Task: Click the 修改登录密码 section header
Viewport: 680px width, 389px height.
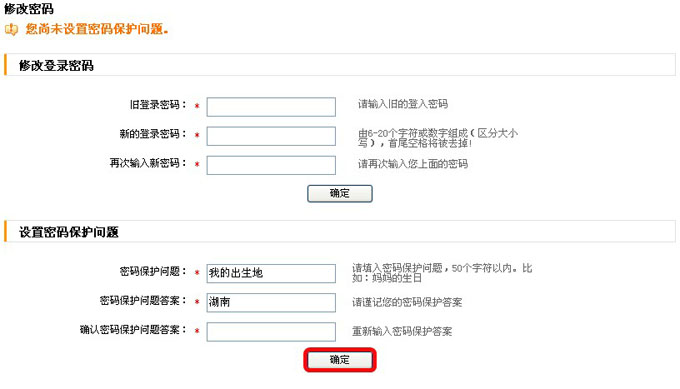Action: coord(56,65)
